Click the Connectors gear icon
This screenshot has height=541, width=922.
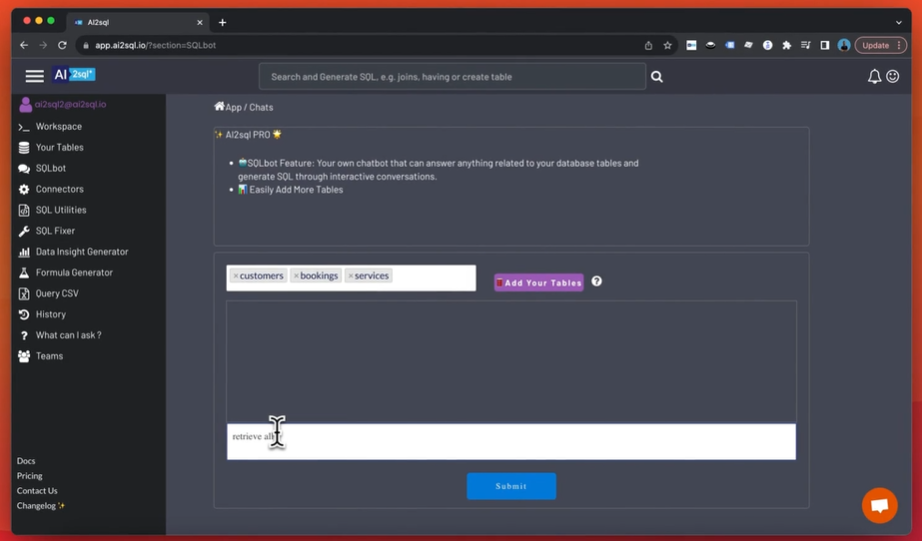coord(24,189)
